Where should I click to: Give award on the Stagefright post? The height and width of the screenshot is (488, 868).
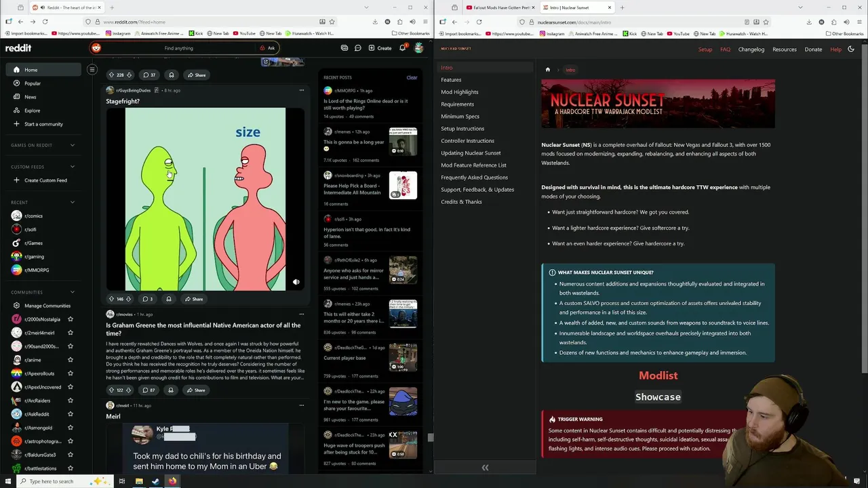click(x=169, y=299)
